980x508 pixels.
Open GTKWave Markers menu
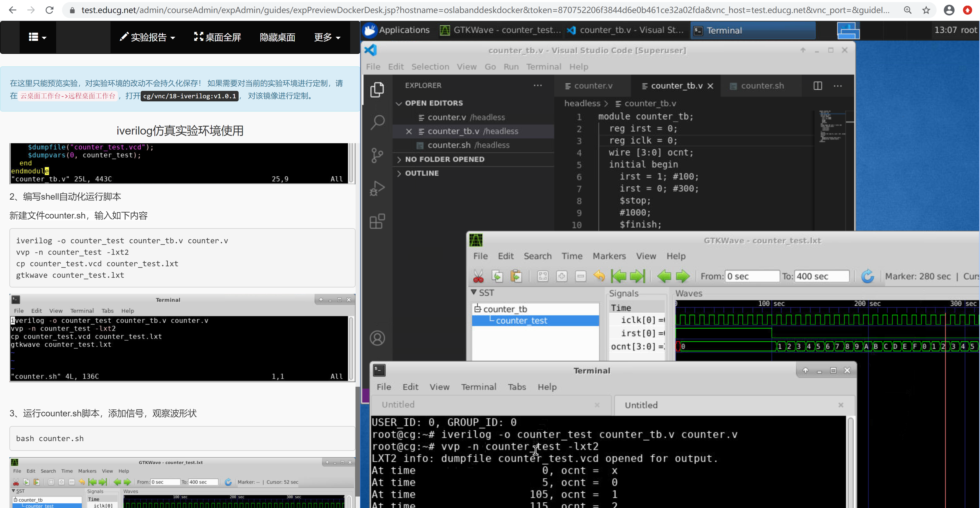coord(609,256)
